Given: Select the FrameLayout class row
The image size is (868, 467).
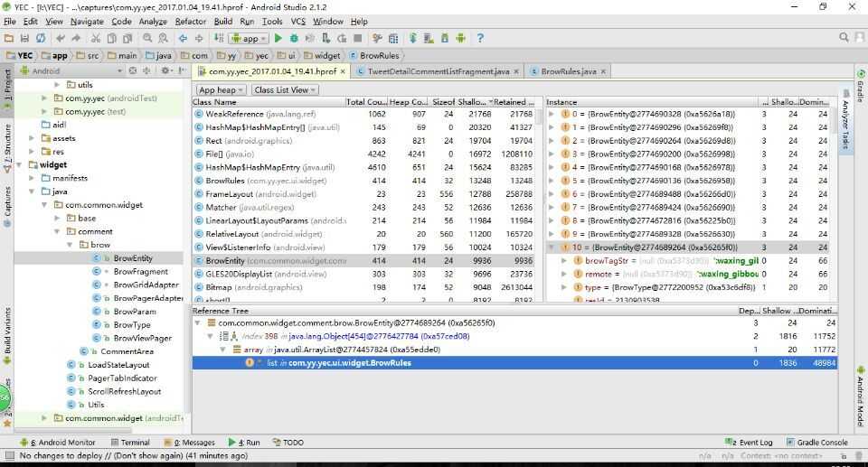Looking at the screenshot, I should pyautogui.click(x=363, y=194).
